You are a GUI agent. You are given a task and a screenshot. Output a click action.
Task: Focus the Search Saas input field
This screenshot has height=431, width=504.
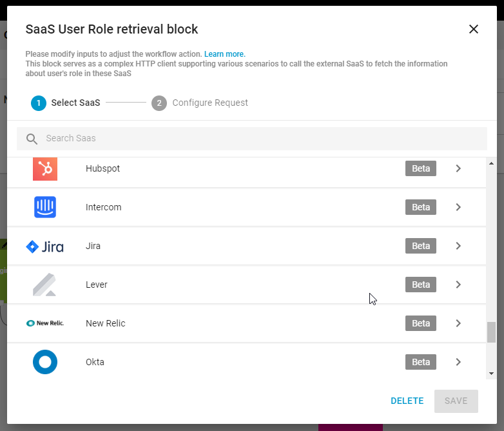coord(252,139)
